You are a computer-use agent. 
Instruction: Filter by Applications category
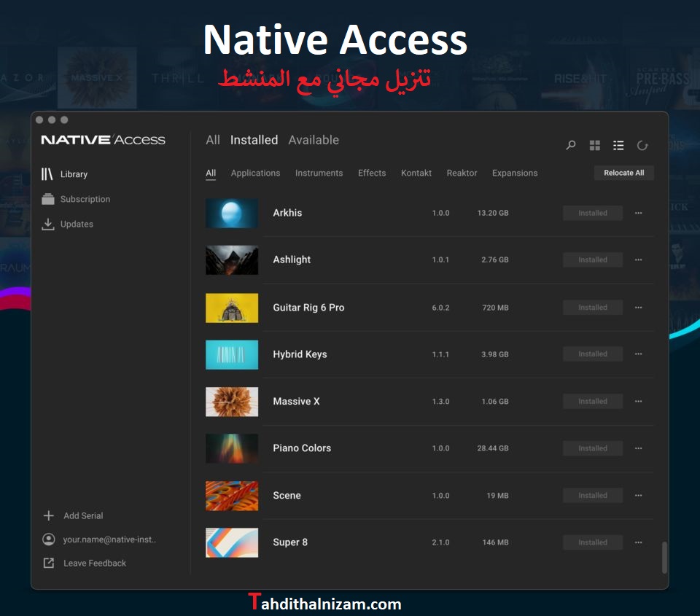255,174
